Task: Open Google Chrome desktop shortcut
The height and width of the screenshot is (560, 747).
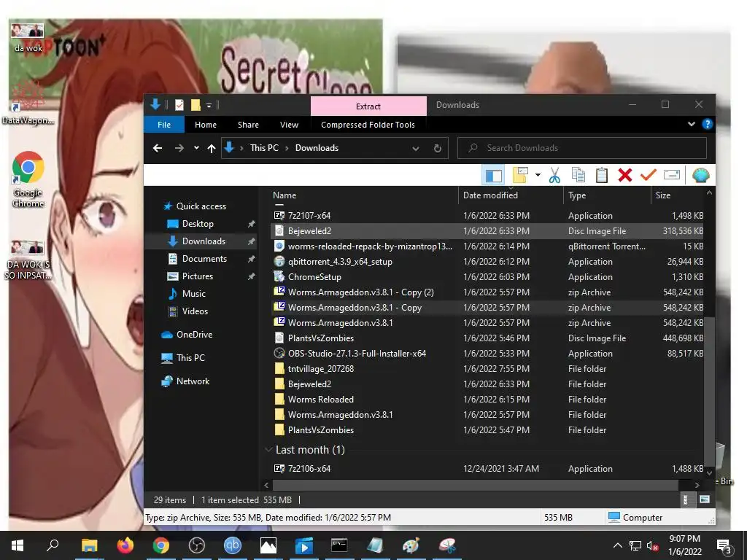Action: click(x=28, y=179)
